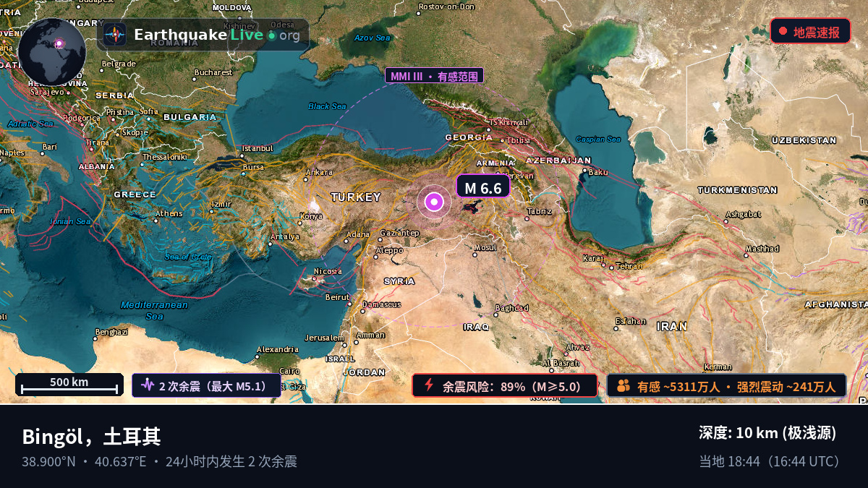
Task: Click the TURKEY country label
Action: [356, 197]
